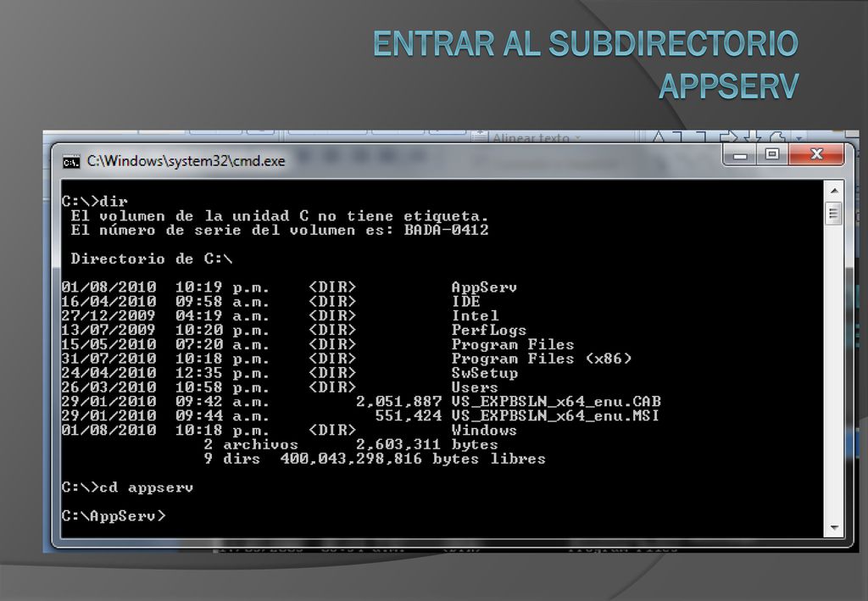Click the Intel directory name
This screenshot has width=868, height=601.
[x=475, y=316]
